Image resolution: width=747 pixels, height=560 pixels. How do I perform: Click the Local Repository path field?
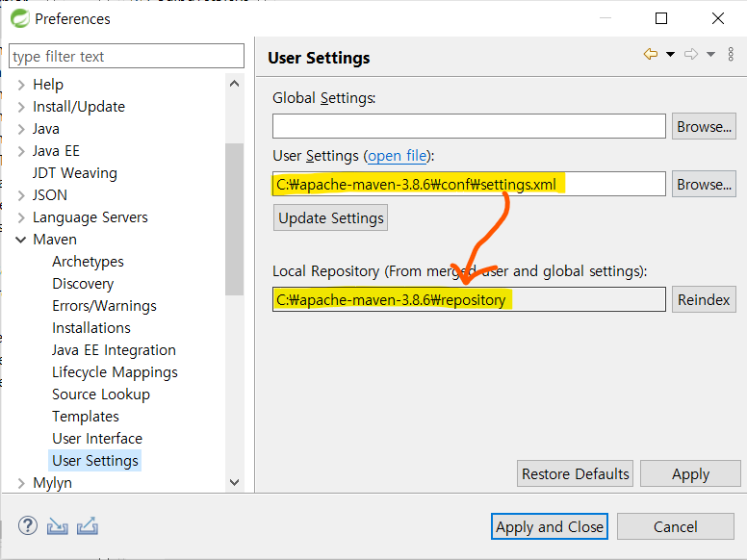pos(469,299)
